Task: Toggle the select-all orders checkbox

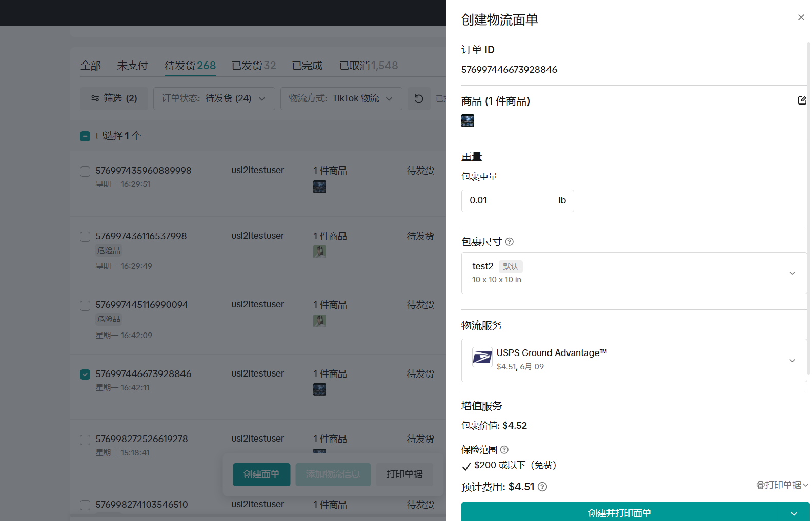Action: (85, 136)
